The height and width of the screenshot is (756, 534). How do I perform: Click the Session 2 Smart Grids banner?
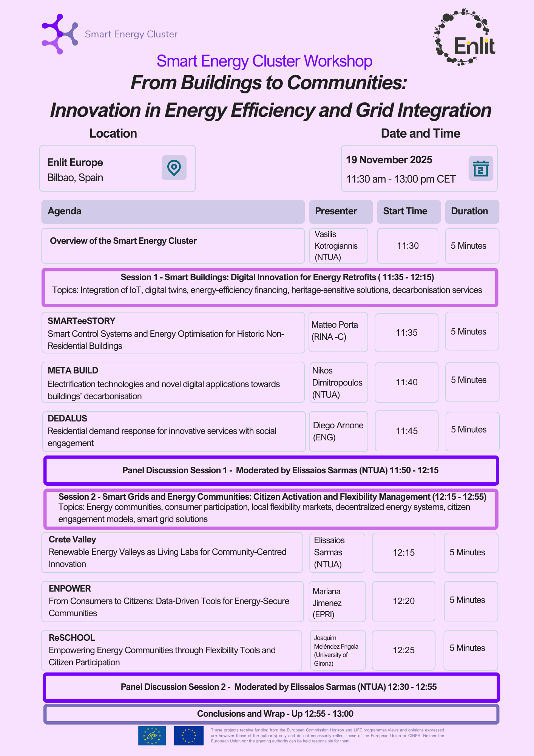[271, 509]
